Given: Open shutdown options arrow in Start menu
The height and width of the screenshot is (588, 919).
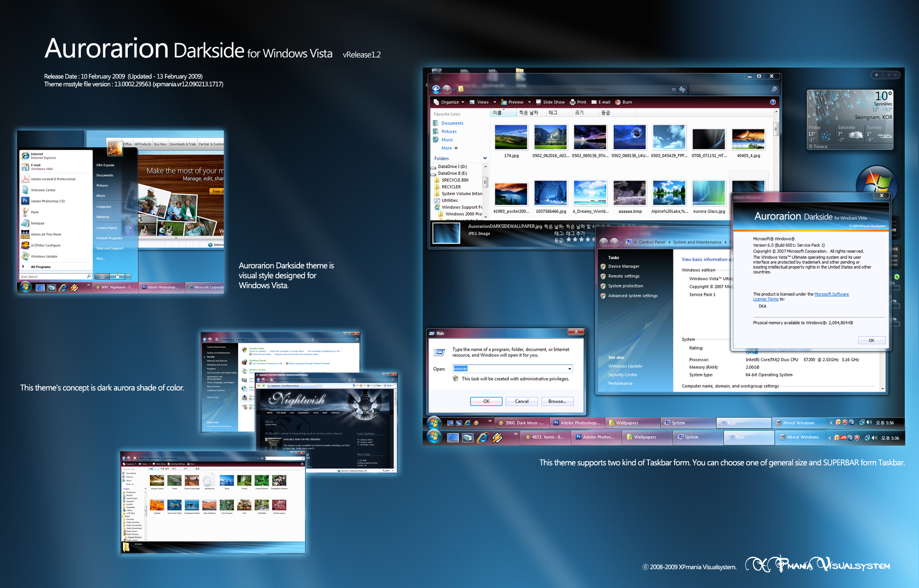Looking at the screenshot, I should (128, 277).
